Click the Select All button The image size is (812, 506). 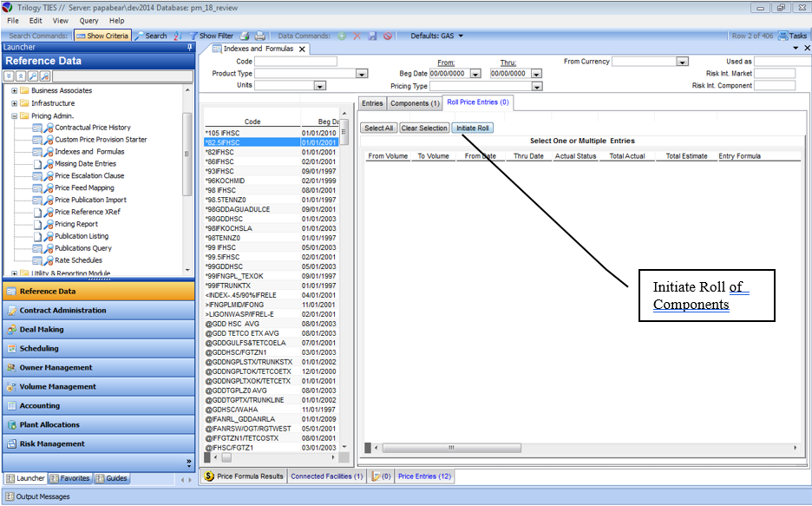(378, 128)
